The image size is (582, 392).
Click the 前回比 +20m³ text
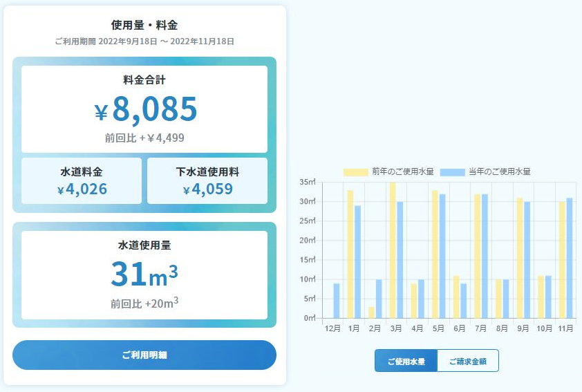tap(144, 304)
